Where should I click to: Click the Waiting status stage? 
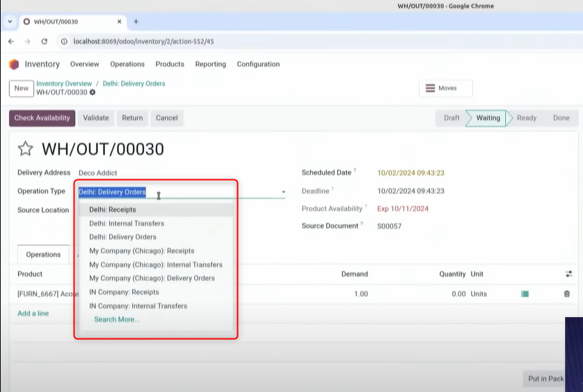tap(488, 118)
